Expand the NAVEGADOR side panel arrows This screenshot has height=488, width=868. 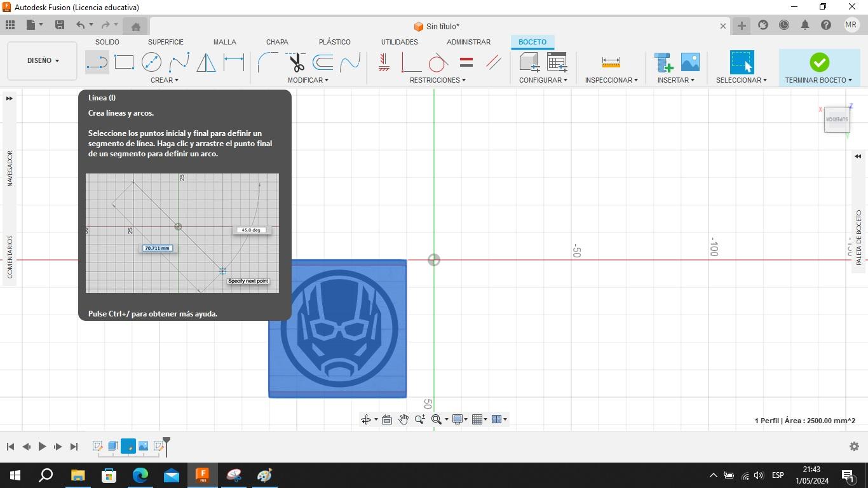pos(10,98)
